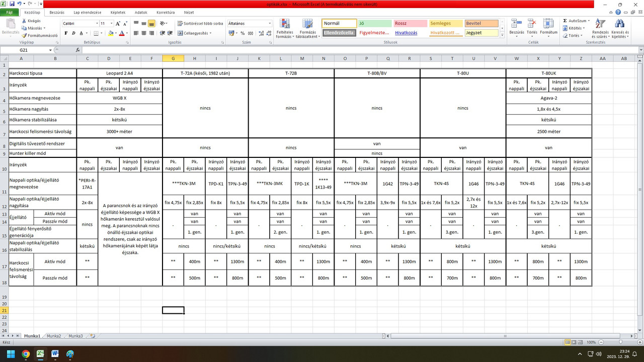Image resolution: width=644 pixels, height=362 pixels.
Task: Click in the formula bar input field
Action: coord(359,50)
